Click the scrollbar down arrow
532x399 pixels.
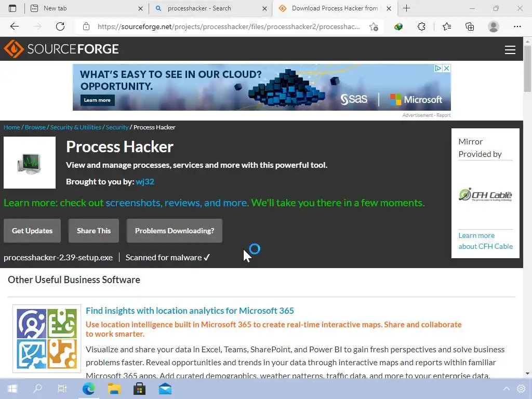527,374
